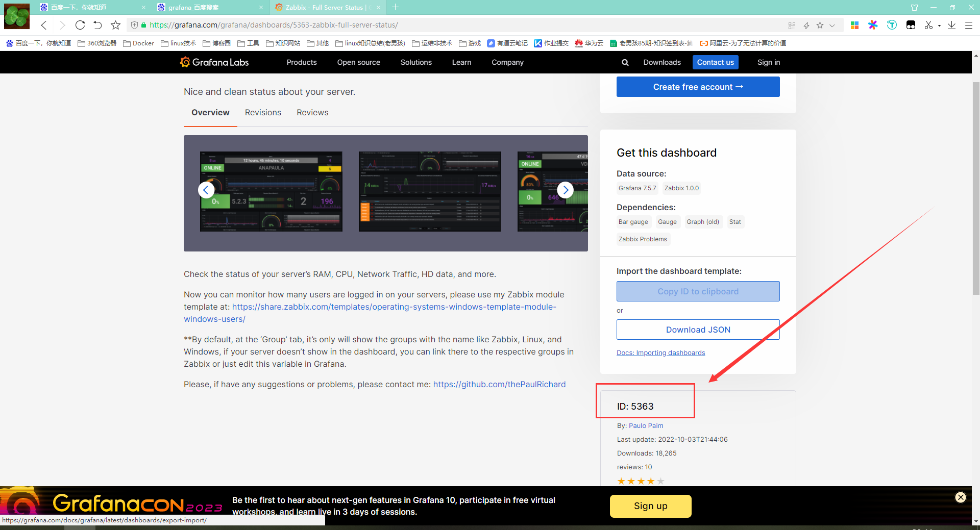The height and width of the screenshot is (530, 980).
Task: Click the teal T translate extension icon
Action: coord(892,25)
